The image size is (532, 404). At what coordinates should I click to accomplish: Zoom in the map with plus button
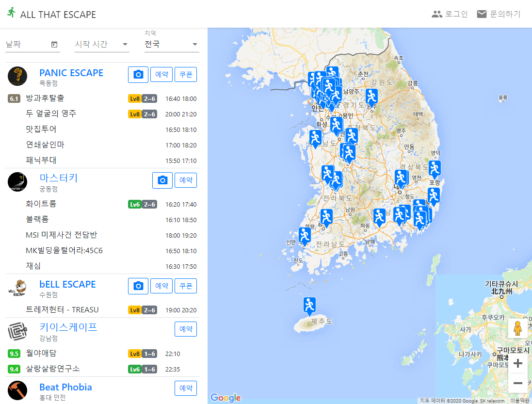(518, 364)
